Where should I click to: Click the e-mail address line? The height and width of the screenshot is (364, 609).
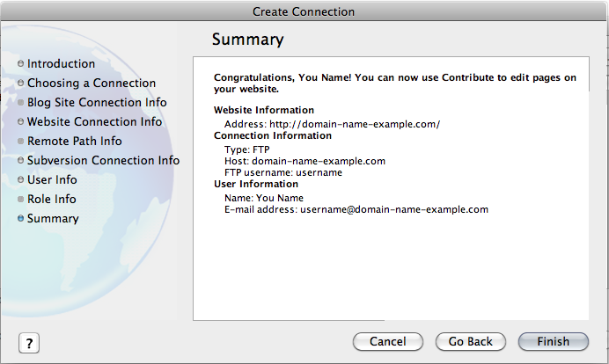tap(356, 209)
